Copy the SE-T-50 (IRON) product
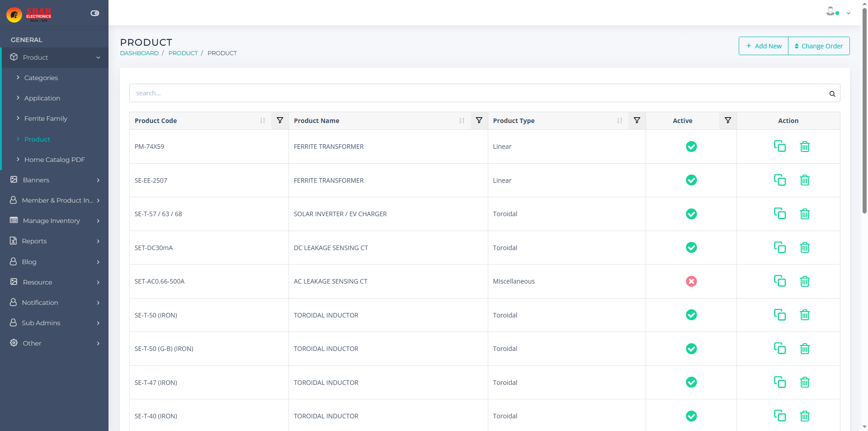The image size is (868, 431). tap(779, 315)
